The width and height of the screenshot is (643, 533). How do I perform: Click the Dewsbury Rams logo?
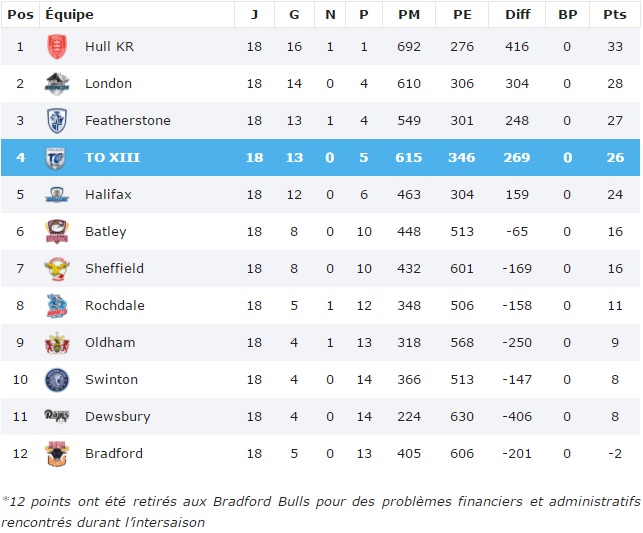(57, 416)
